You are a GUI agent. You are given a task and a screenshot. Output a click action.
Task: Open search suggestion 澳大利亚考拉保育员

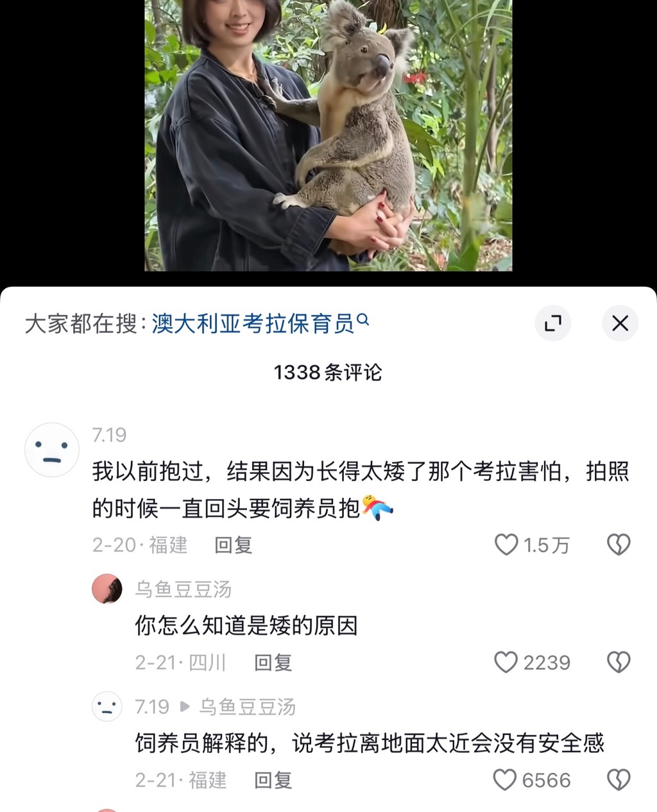[x=253, y=323]
